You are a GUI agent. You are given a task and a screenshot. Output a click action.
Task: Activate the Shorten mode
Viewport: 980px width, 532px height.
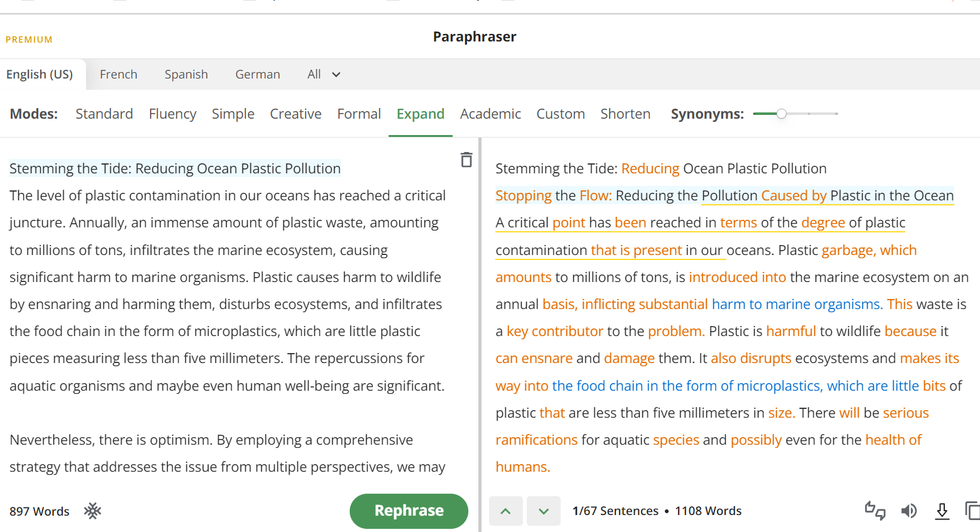[625, 114]
